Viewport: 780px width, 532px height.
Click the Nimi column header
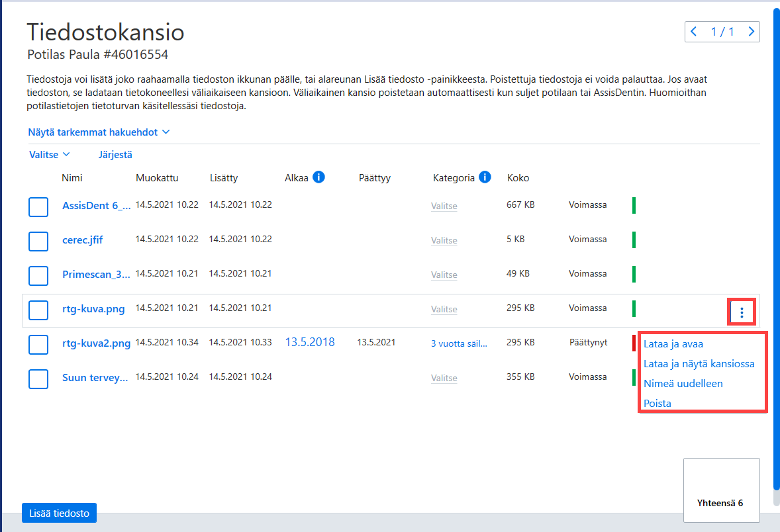click(x=72, y=178)
